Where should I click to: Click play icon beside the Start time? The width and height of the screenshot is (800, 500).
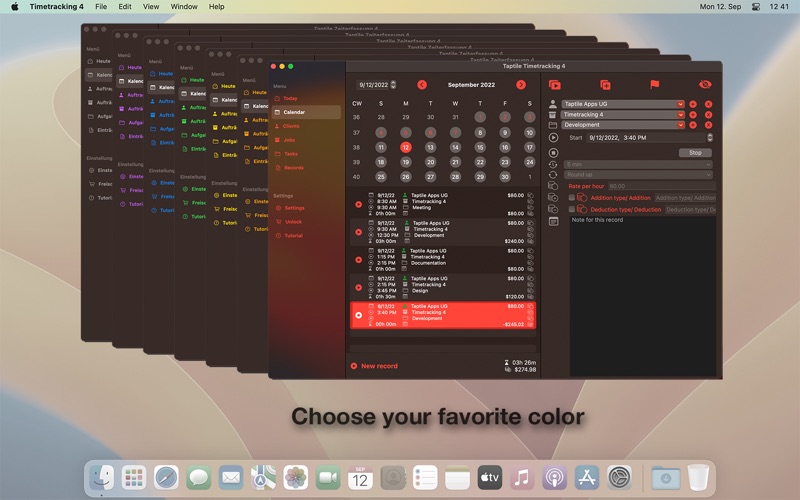553,138
